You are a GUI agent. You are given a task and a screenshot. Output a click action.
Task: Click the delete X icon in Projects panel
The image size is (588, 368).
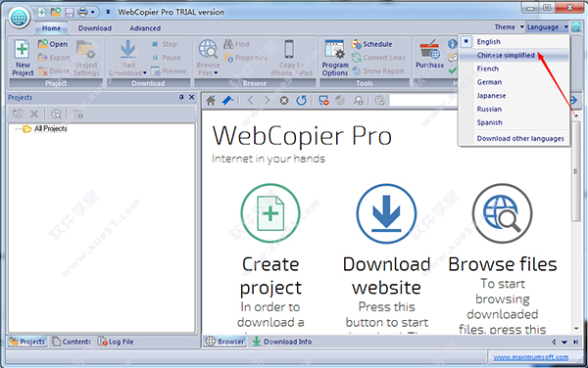[x=34, y=114]
